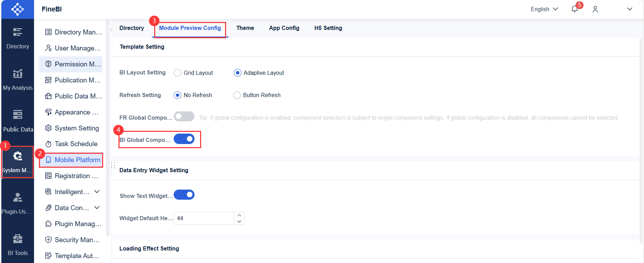
Task: Open the H5 Setting tab
Action: (328, 28)
